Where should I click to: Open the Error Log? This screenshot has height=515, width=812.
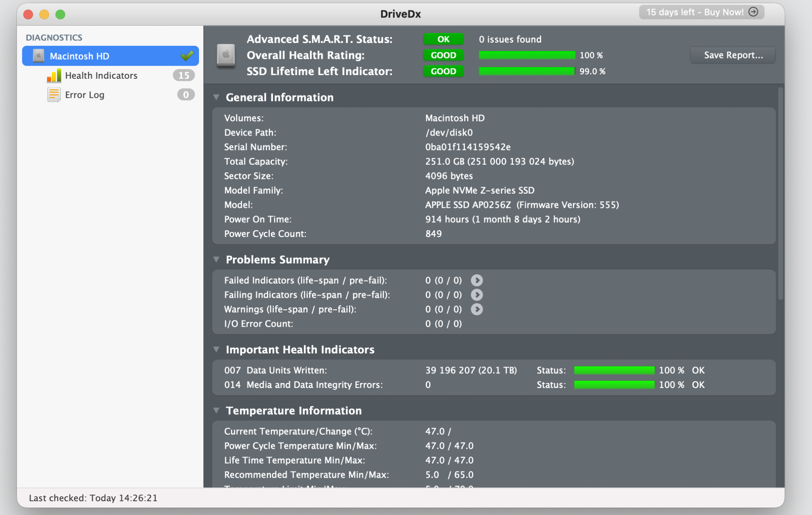click(84, 95)
